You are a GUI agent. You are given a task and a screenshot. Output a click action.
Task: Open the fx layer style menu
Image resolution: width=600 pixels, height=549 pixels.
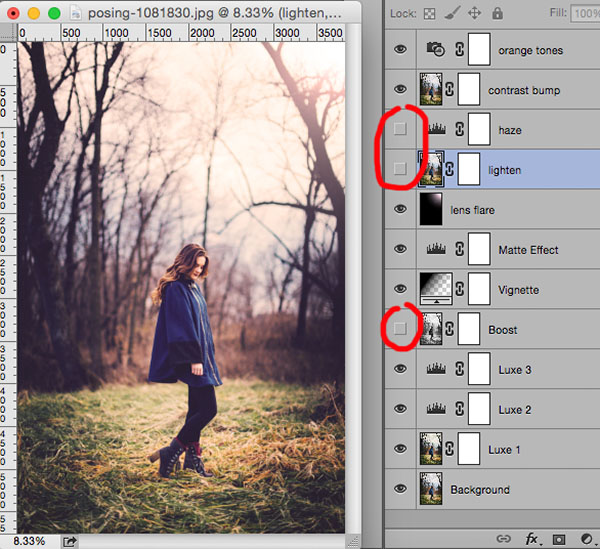point(532,539)
